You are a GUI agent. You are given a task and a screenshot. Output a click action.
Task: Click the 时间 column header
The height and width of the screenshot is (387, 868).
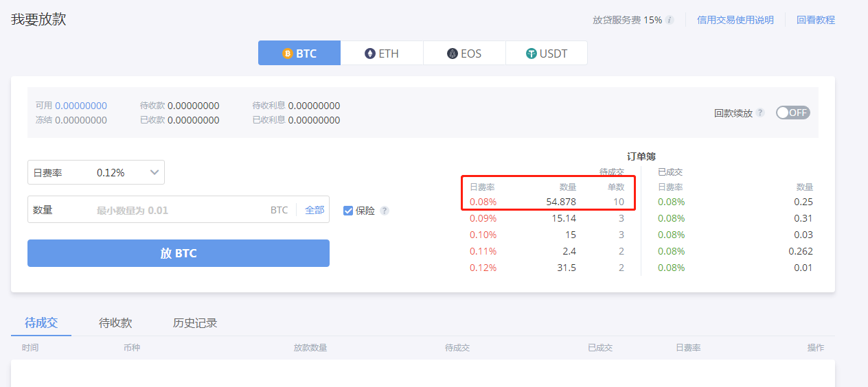tap(30, 348)
